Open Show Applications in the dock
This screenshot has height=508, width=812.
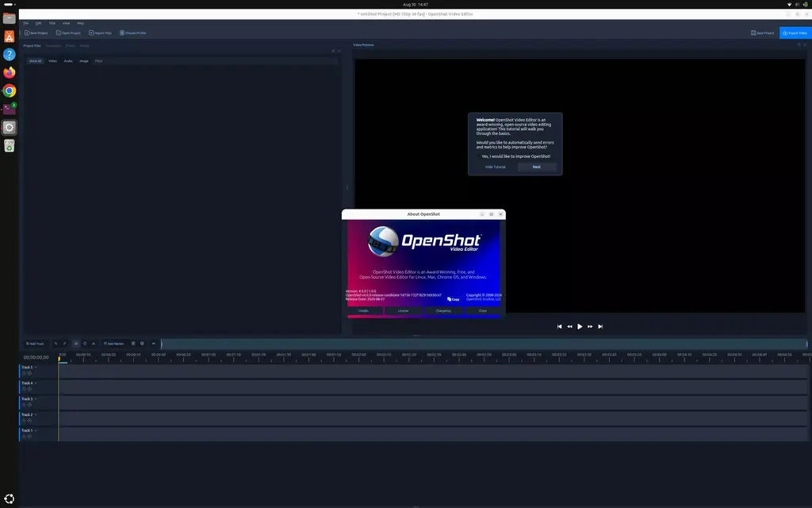pos(10,498)
